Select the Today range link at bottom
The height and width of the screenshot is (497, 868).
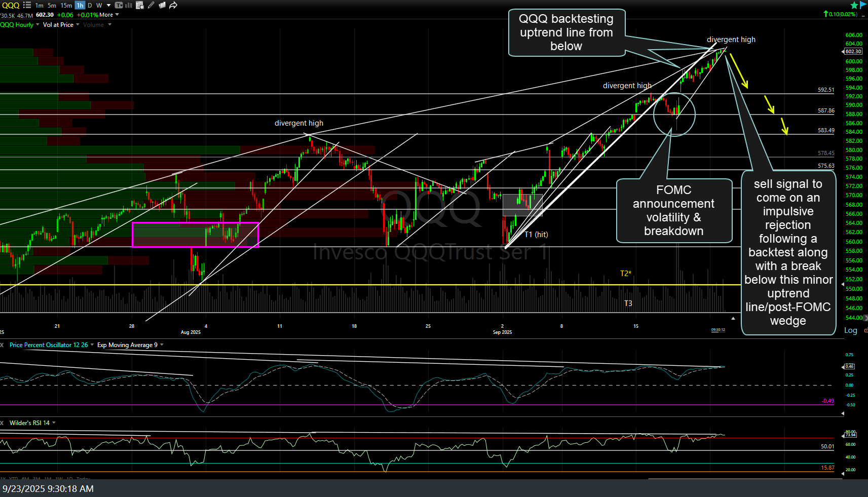point(83,479)
